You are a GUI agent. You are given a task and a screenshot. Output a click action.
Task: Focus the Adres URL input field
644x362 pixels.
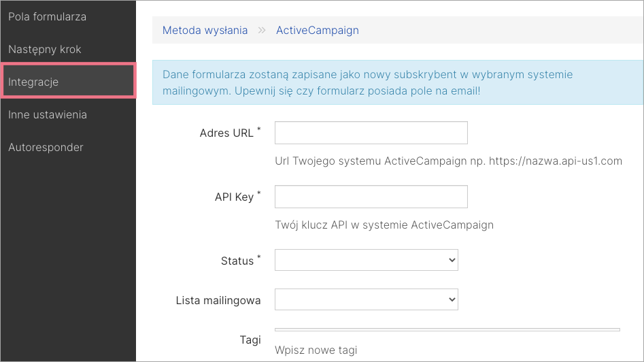(371, 133)
